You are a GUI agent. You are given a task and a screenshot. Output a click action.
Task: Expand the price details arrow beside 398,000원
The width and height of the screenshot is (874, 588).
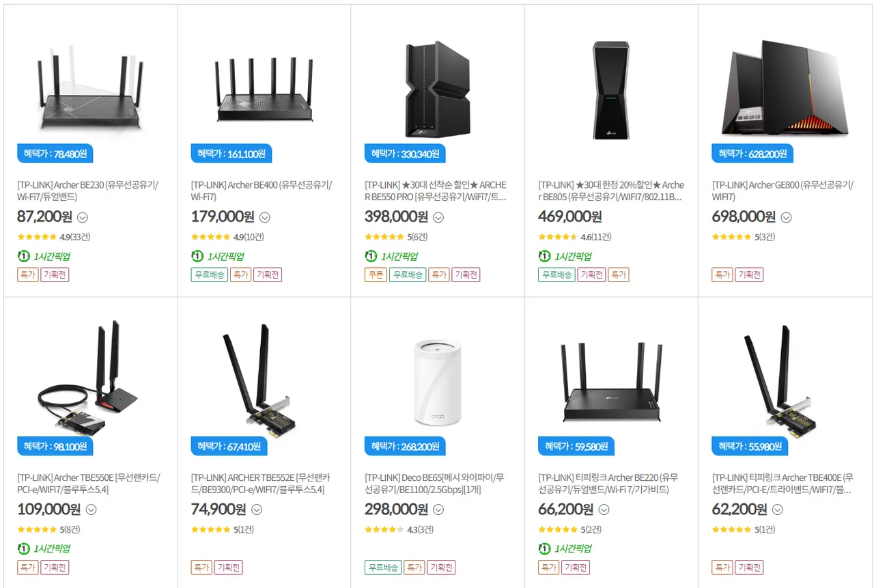pos(438,218)
